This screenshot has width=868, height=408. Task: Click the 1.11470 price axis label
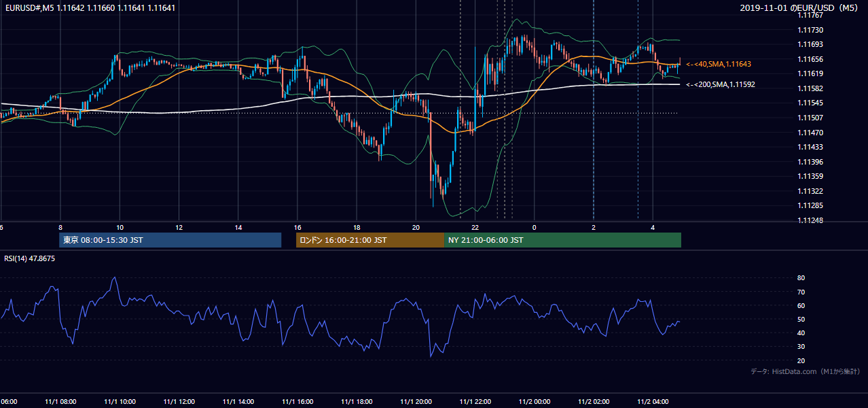(810, 133)
